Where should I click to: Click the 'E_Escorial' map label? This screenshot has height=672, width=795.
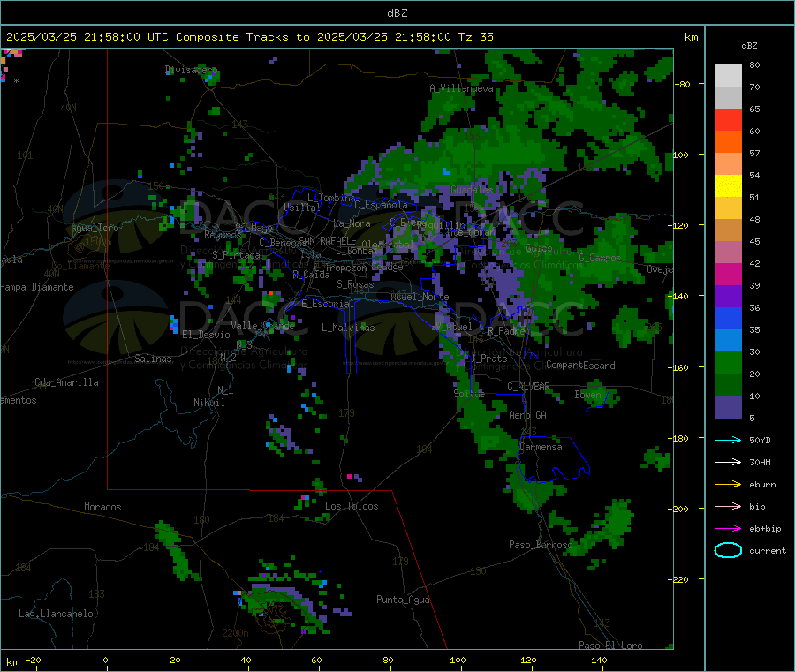coord(327,304)
